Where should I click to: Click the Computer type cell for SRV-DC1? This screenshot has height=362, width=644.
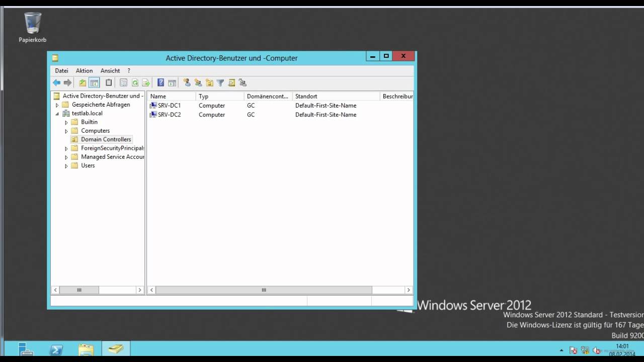point(212,106)
